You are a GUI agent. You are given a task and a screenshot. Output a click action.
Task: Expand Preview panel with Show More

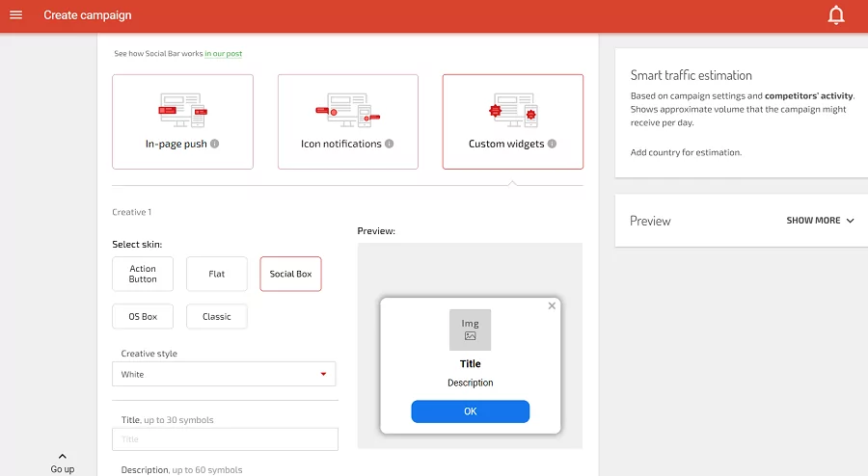(820, 221)
